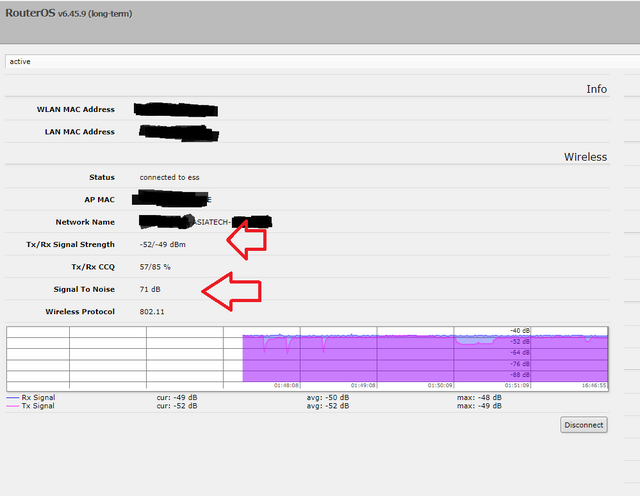Click the Disconnect button

[583, 424]
